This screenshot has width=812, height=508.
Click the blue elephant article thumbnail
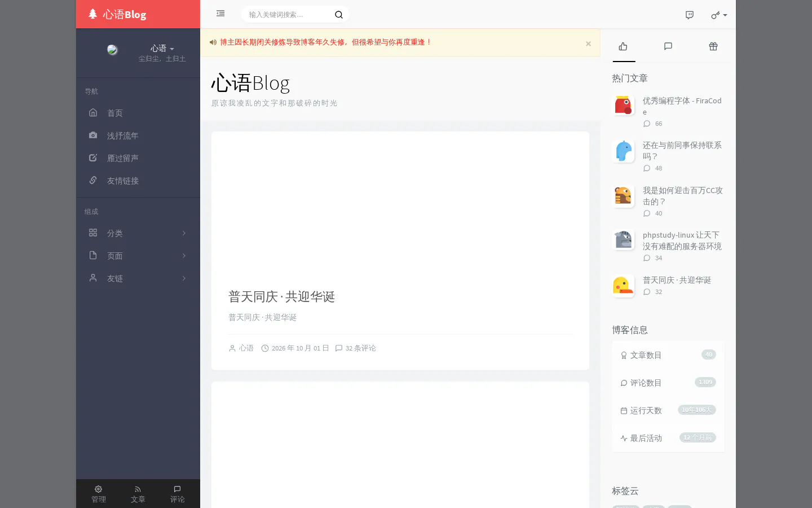[x=623, y=151]
